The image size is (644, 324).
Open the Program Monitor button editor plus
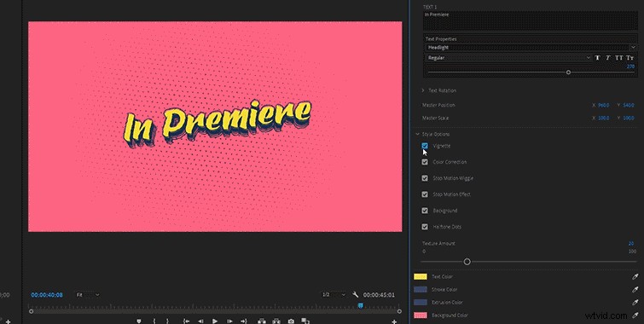[x=394, y=321]
